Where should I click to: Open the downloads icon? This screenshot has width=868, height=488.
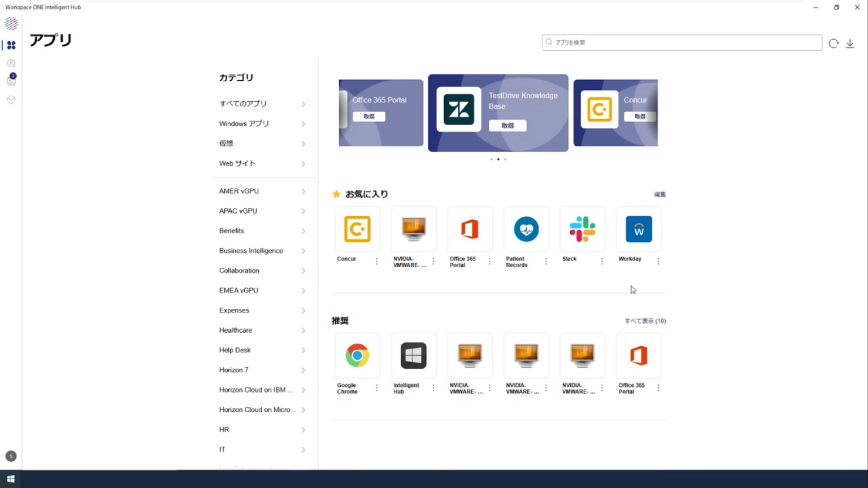(850, 43)
